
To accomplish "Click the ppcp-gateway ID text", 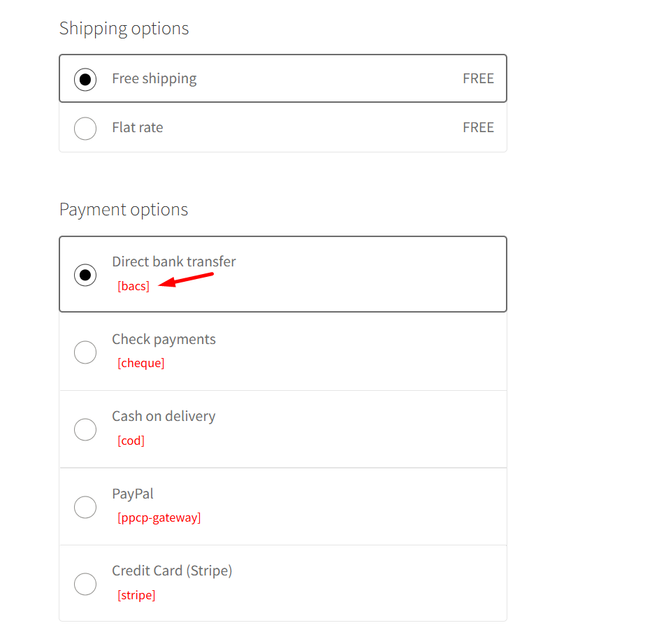I will pos(159,517).
